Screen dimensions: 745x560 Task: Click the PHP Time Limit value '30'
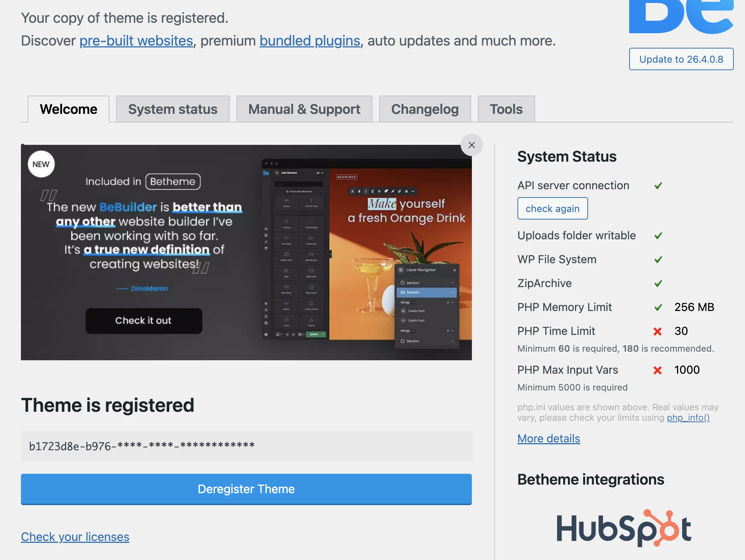[681, 331]
